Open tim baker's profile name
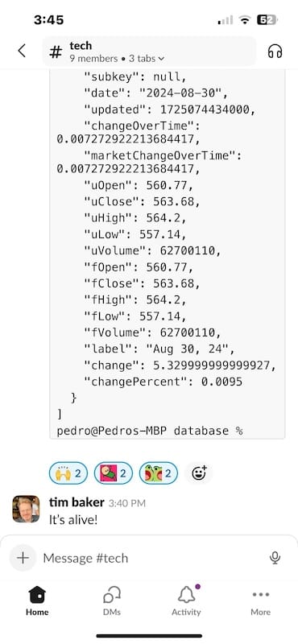This screenshot has width=298, height=644. coord(77,502)
